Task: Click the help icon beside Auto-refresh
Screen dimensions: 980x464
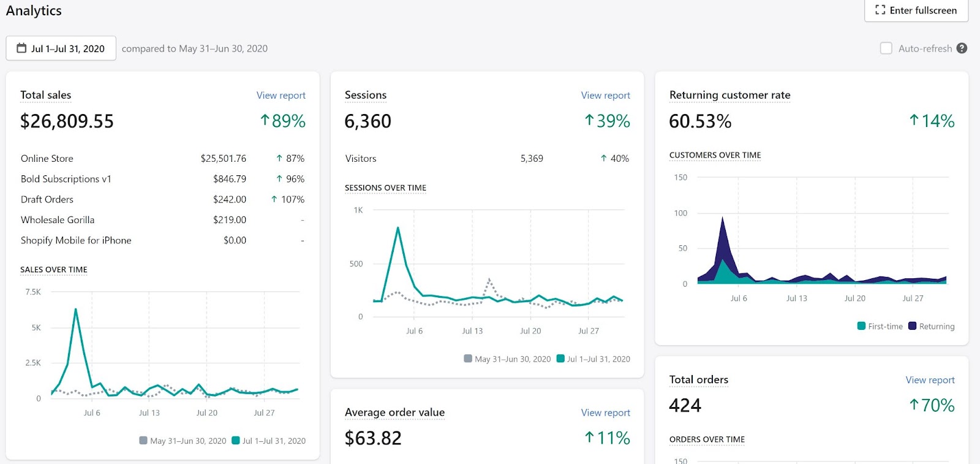Action: pos(962,48)
